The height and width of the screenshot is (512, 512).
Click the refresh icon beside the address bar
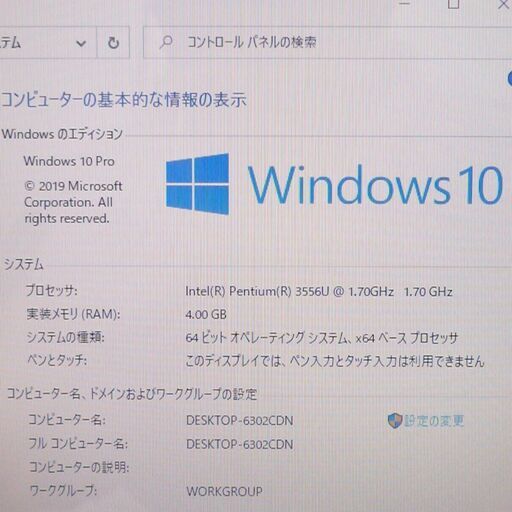coord(113,43)
